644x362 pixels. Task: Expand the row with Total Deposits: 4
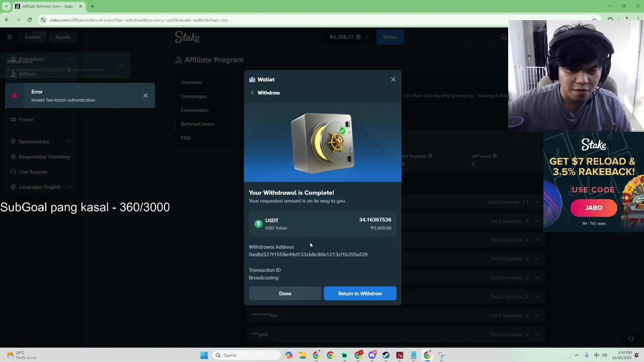click(x=537, y=240)
